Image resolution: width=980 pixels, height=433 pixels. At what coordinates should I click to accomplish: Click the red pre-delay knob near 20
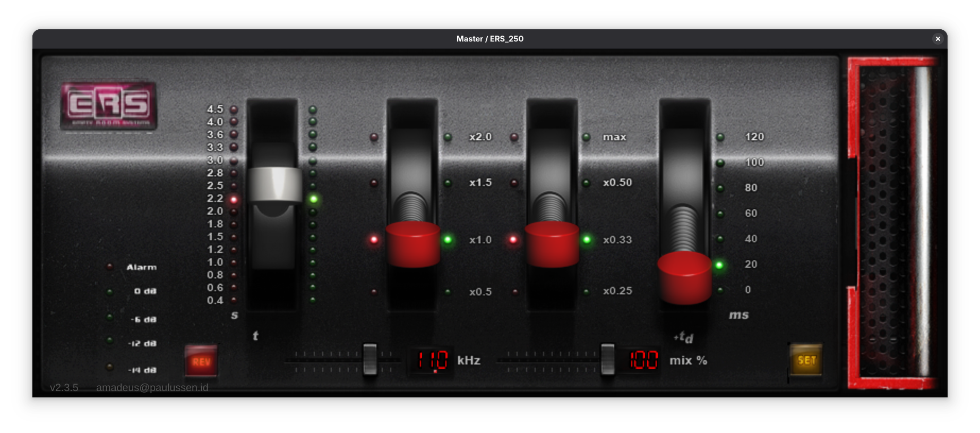pos(684,276)
